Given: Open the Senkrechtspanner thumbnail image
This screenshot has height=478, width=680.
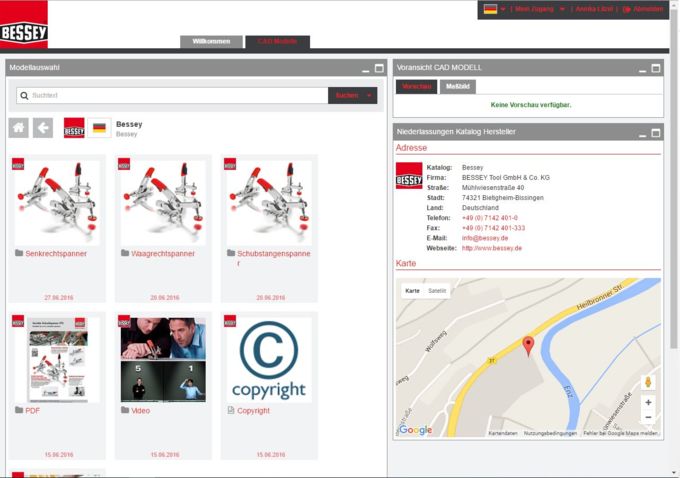Looking at the screenshot, I should 57,202.
